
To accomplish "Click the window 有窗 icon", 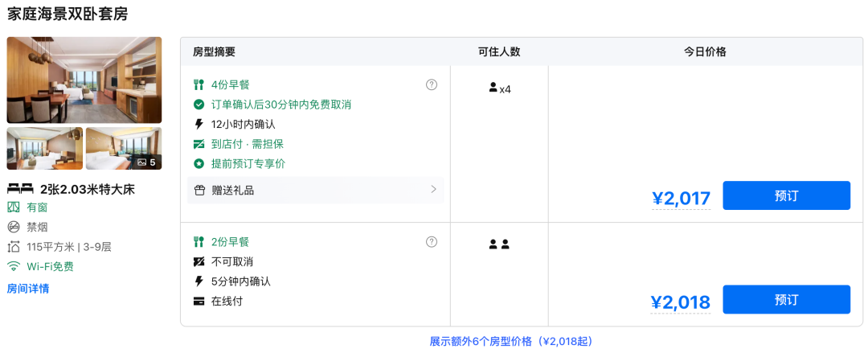I will tap(14, 207).
